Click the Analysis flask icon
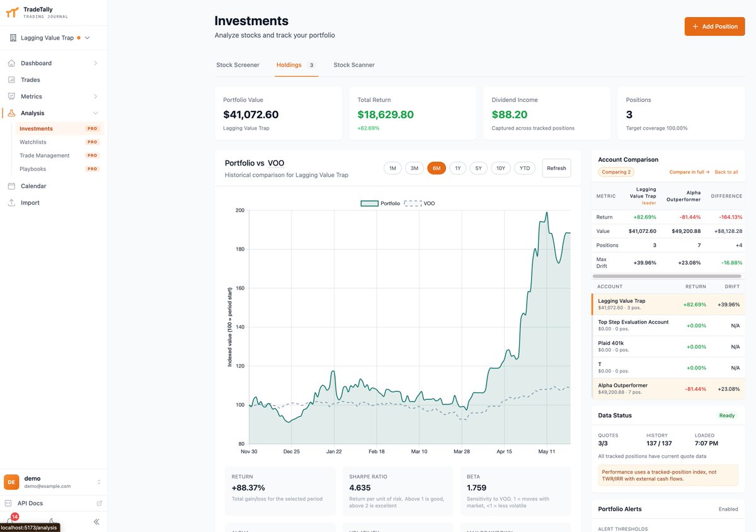This screenshot has width=756, height=532. [11, 113]
